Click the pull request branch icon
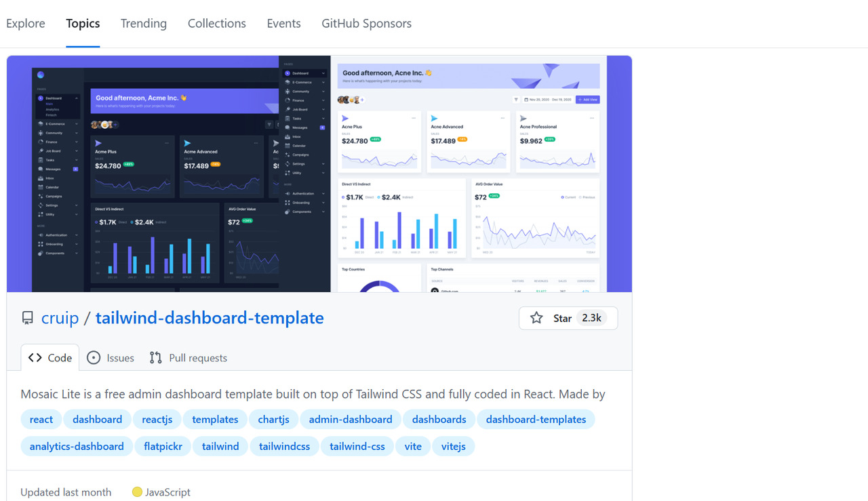Image resolution: width=868 pixels, height=501 pixels. pos(156,358)
